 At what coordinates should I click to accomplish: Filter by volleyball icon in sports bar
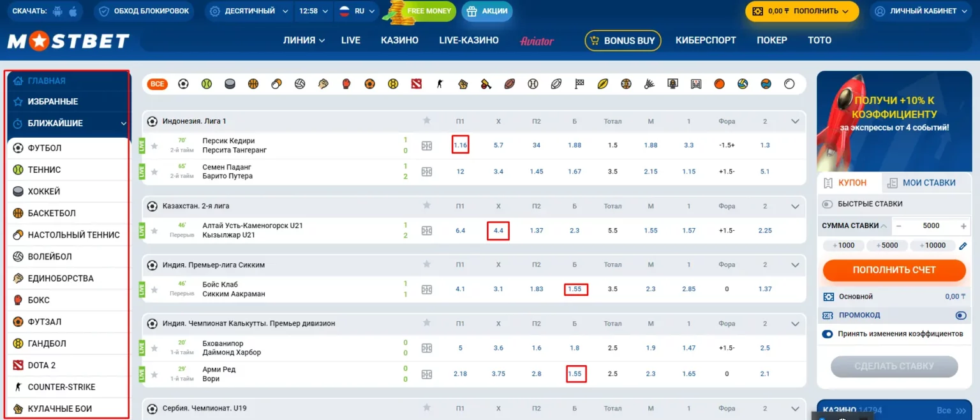pos(300,83)
